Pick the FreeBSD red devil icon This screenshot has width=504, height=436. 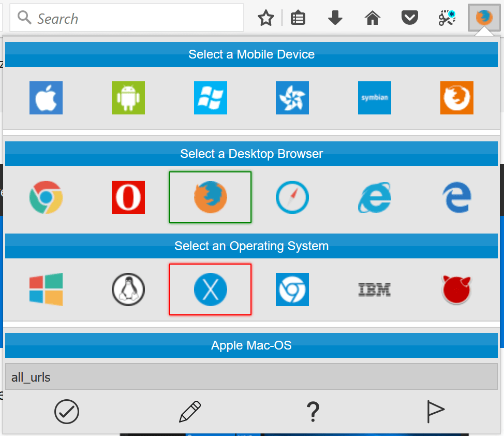click(x=457, y=289)
